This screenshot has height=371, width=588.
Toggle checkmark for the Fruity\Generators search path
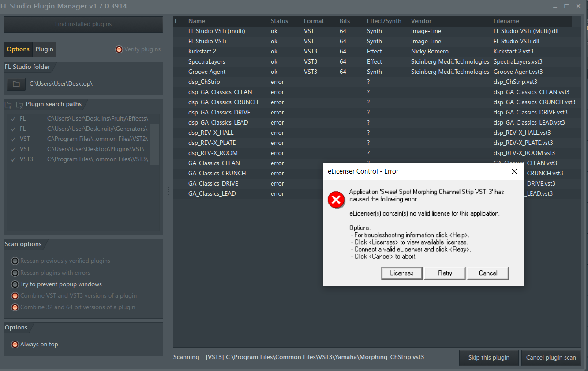[13, 129]
